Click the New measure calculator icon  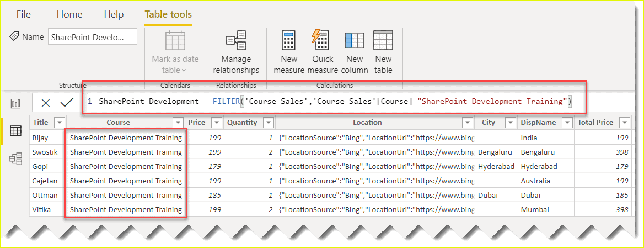click(x=288, y=41)
